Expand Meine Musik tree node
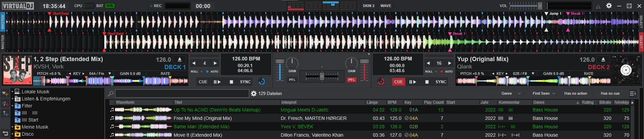 tap(12, 127)
